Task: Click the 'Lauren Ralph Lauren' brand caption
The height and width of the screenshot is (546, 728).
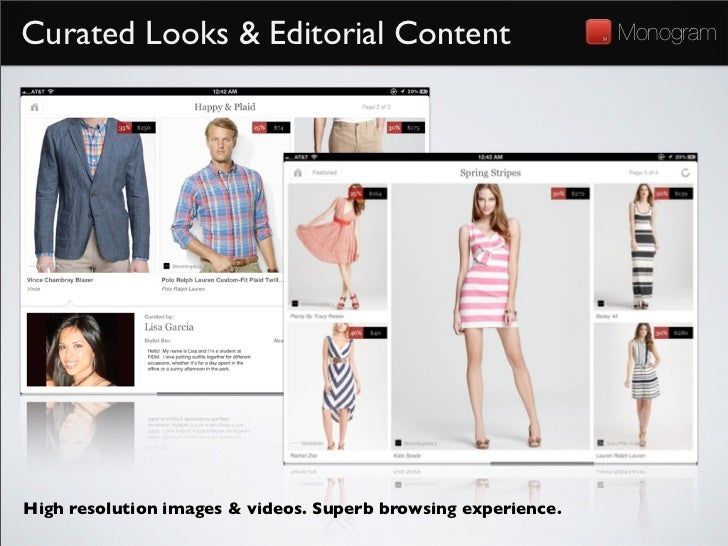Action: tap(621, 456)
